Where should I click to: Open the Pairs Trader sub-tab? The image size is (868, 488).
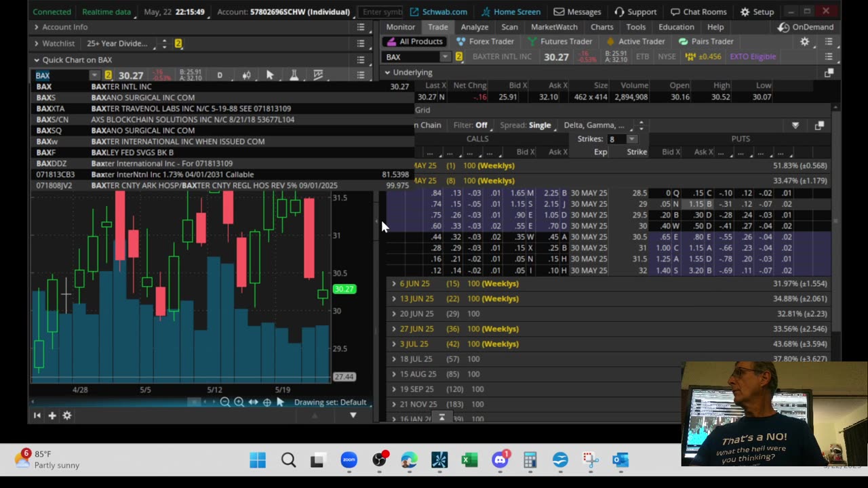[705, 41]
